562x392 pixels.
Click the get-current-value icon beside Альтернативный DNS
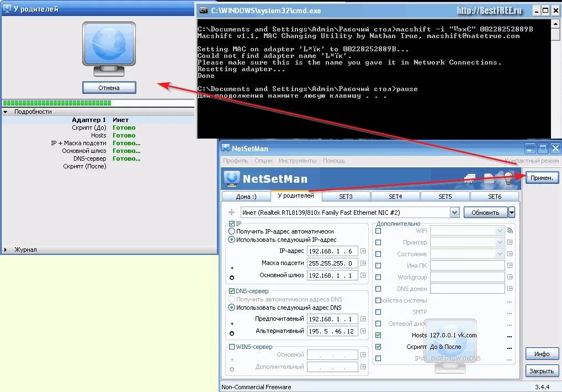pyautogui.click(x=363, y=331)
